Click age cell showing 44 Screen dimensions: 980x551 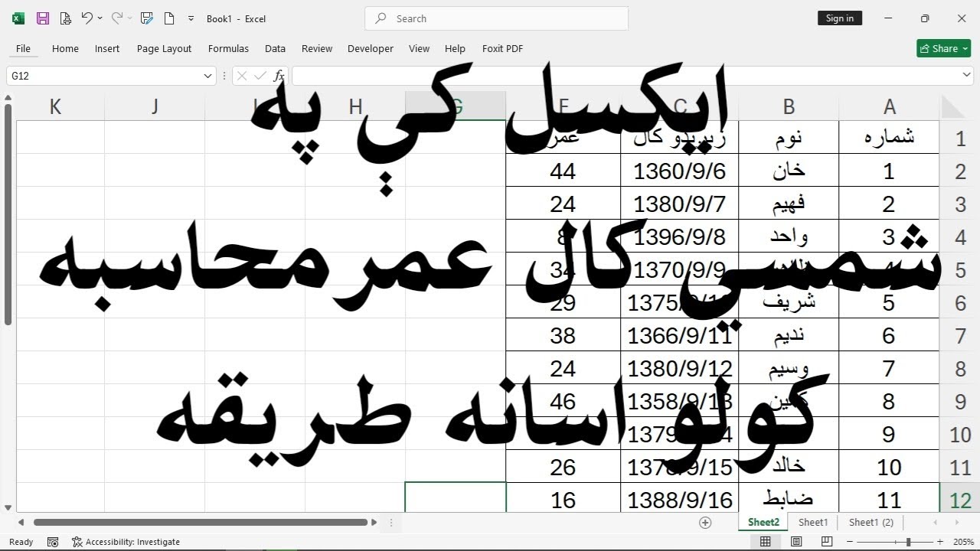563,171
